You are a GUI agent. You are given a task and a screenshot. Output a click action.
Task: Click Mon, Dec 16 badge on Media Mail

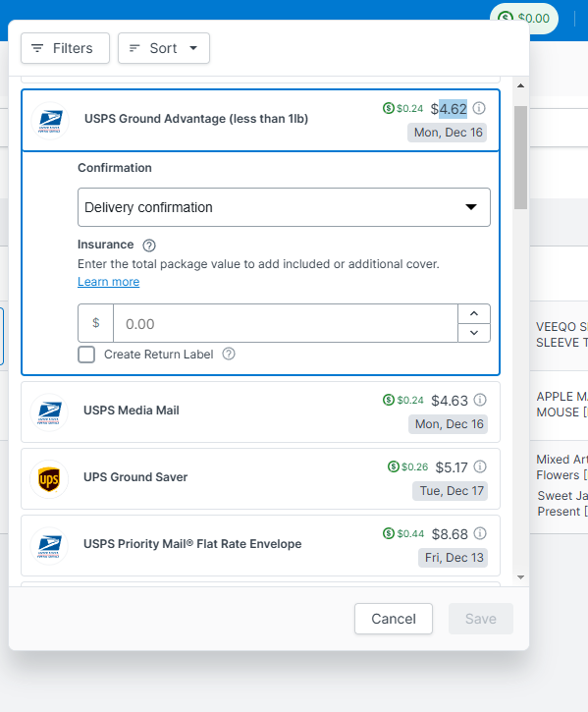(x=449, y=424)
